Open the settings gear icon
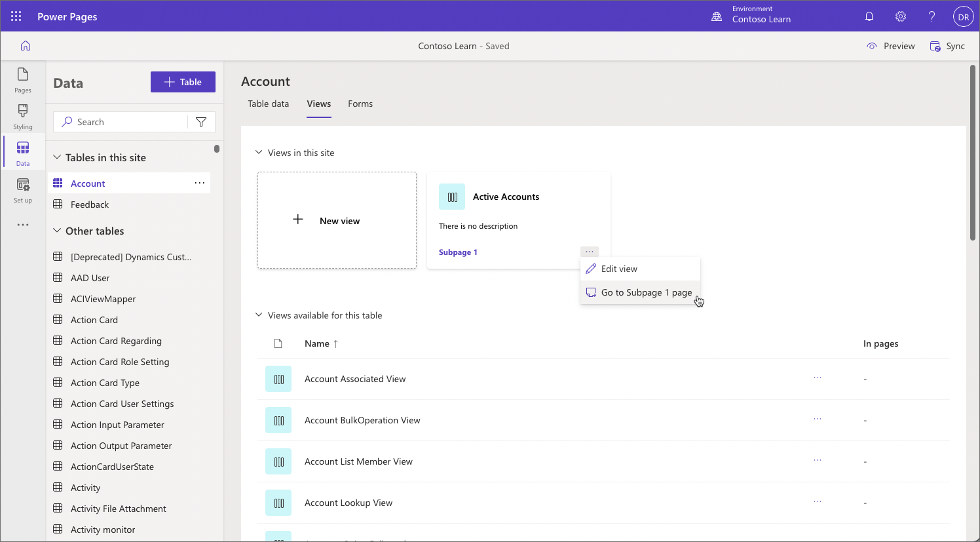 901,16
